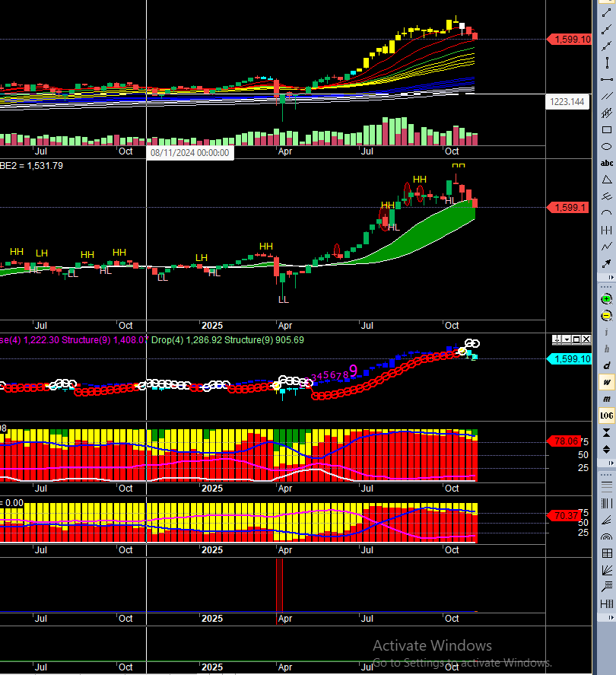Image resolution: width=616 pixels, height=675 pixels.
Task: Toggle the LOG scale button
Action: coord(607,416)
